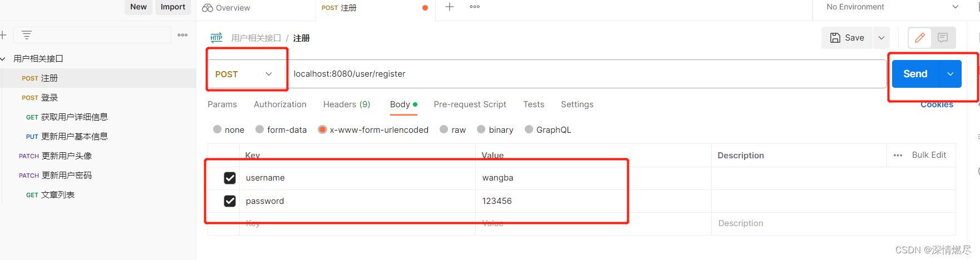
Task: Open the PATCH 更新用户头像 request
Action: click(98, 156)
